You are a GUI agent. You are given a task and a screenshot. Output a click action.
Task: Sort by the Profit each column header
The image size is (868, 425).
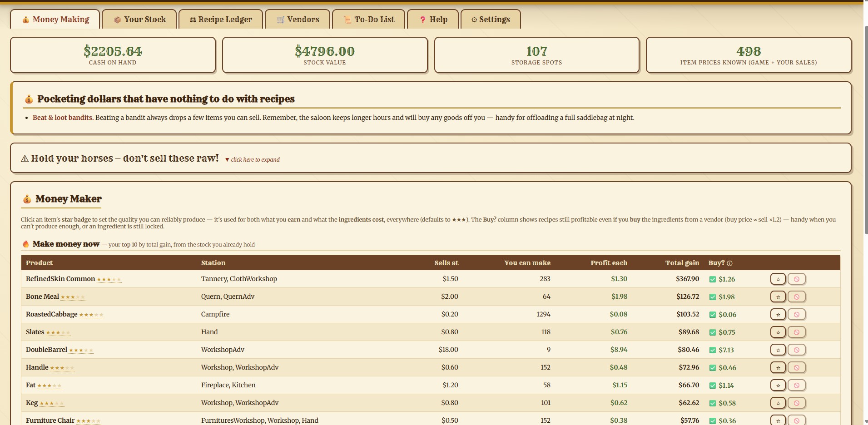coord(609,263)
